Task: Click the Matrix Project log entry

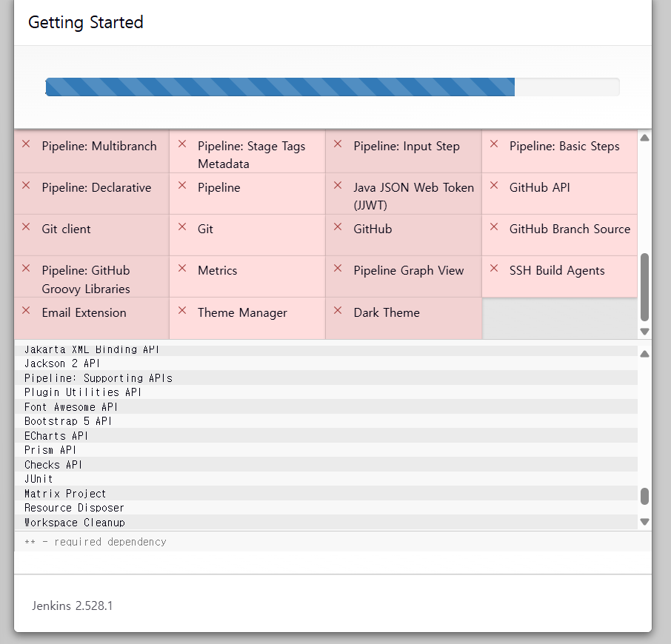Action: pos(326,494)
